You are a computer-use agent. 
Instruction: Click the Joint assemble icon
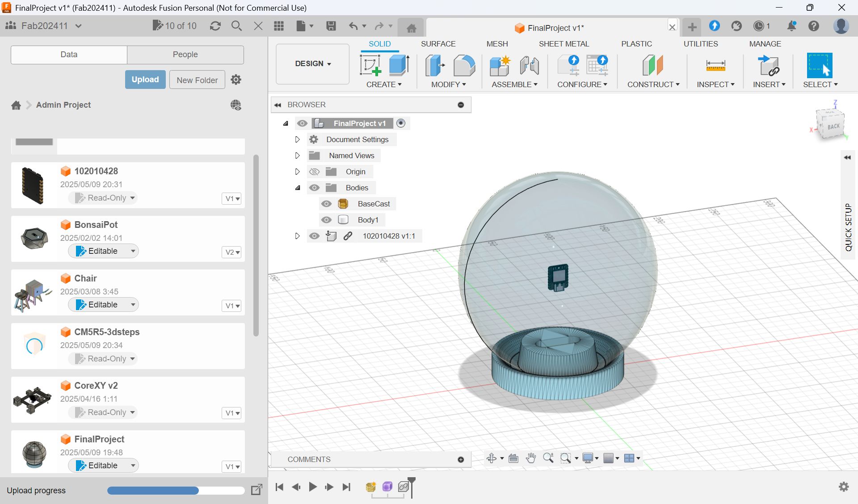coord(530,65)
